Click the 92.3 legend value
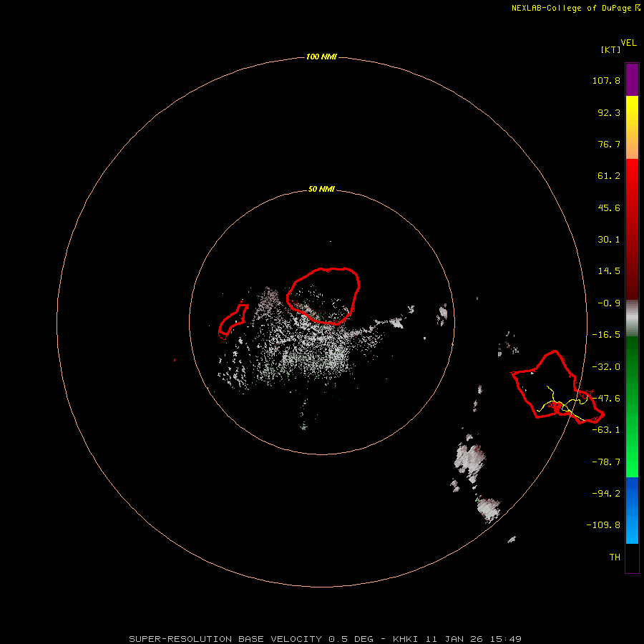The image size is (644, 644). coord(609,112)
